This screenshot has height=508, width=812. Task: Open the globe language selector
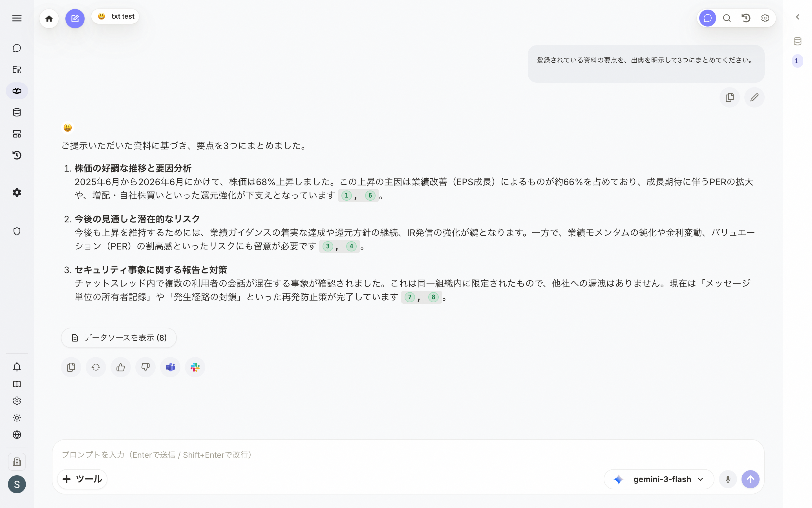tap(17, 434)
